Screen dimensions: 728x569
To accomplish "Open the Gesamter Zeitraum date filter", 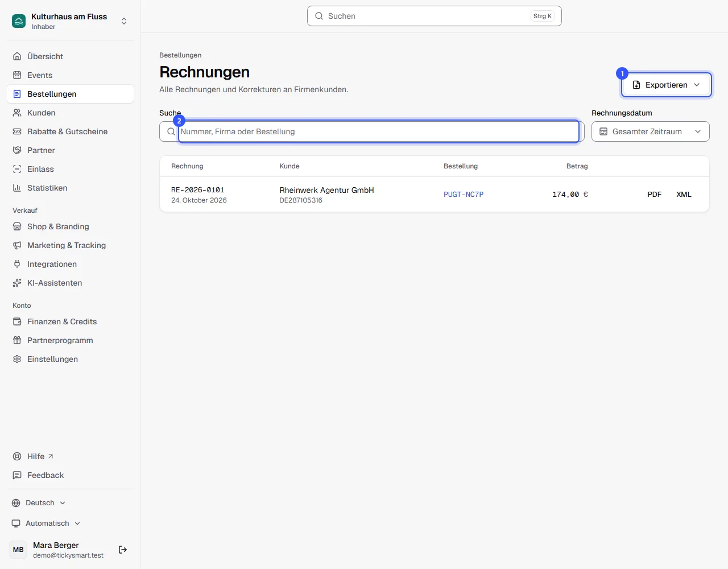I will click(651, 131).
